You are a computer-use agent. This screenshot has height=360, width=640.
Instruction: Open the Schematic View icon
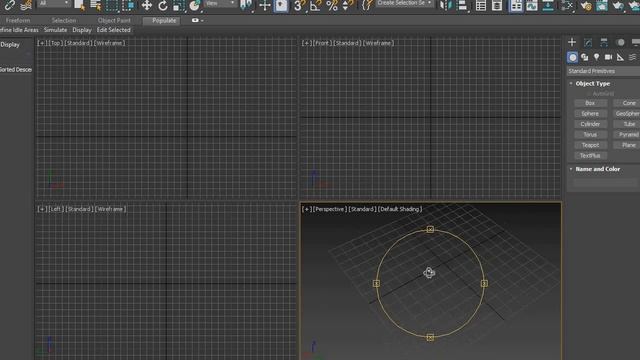(x=548, y=5)
